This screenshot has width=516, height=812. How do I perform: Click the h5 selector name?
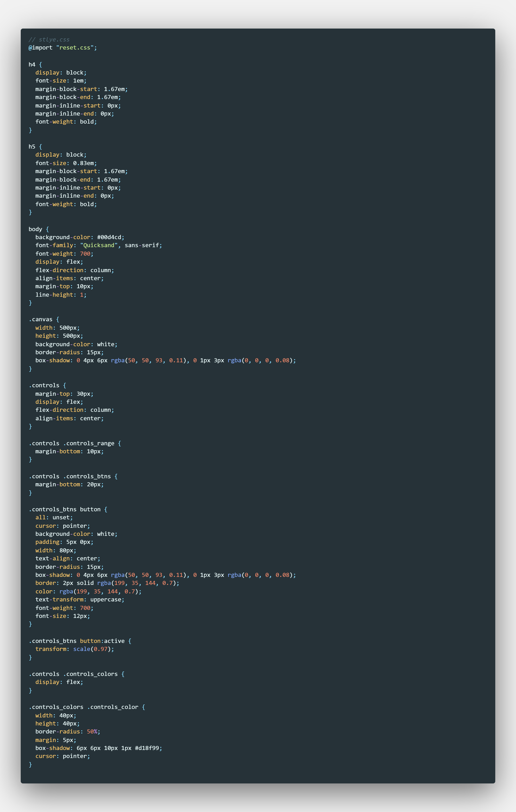point(32,147)
